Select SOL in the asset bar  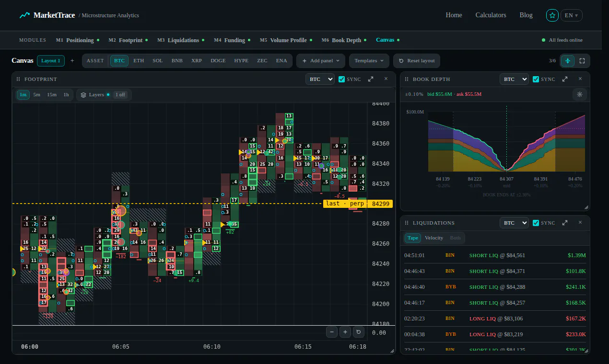pos(158,61)
